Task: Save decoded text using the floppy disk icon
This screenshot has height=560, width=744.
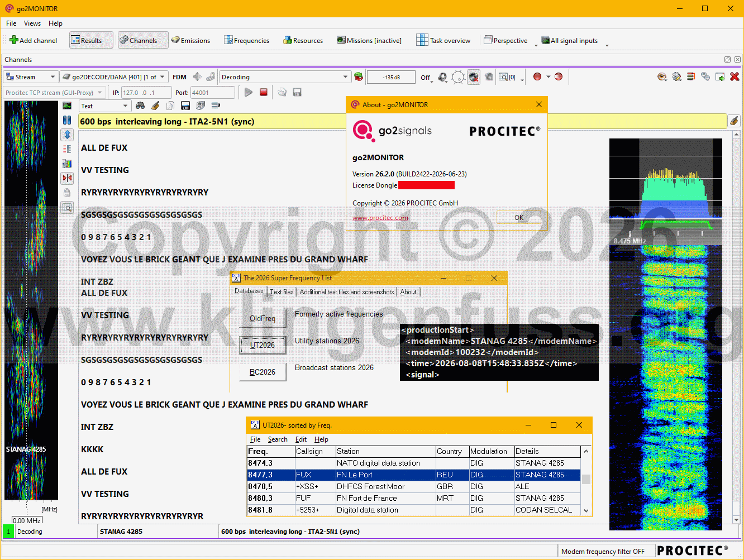Action: click(x=185, y=106)
